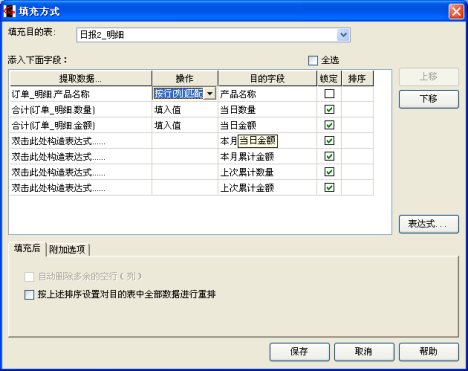Image resolution: width=468 pixels, height=371 pixels.
Task: Click the 保存 button
Action: [299, 352]
